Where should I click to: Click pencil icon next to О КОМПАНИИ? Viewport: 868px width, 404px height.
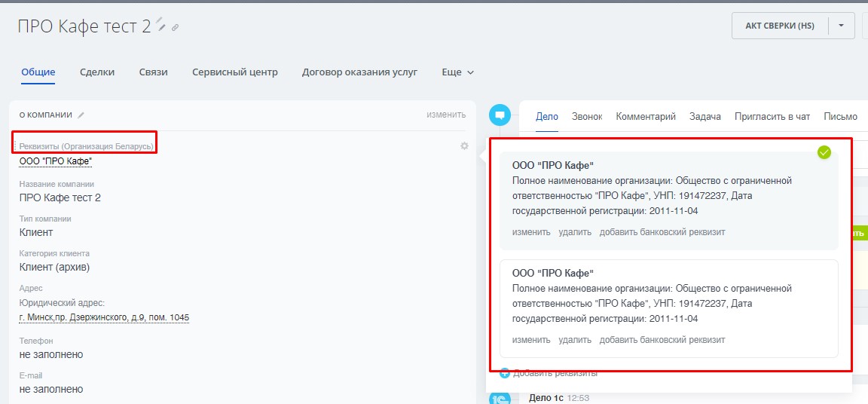point(81,115)
